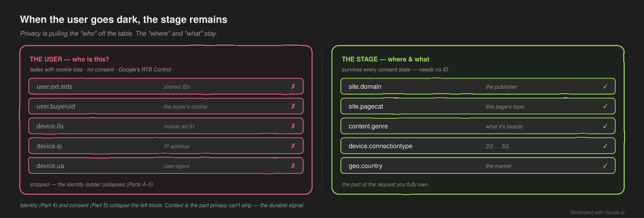Click the X mark on device.ua row

[293, 166]
